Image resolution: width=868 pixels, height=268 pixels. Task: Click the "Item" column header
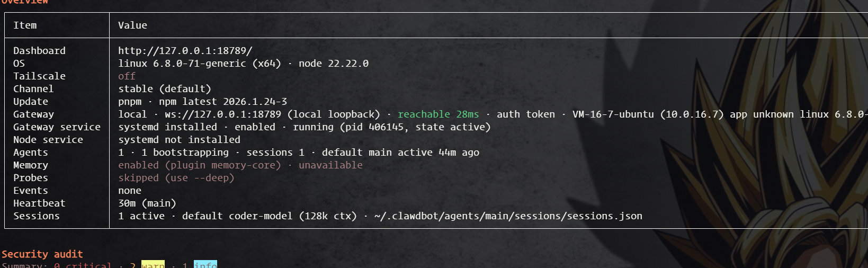coord(25,25)
